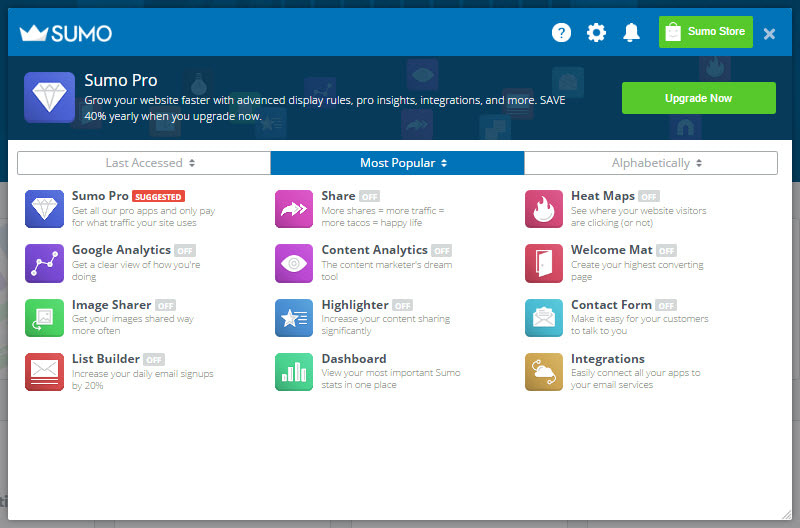Click the Sumo Pro title link
Screen dimensions: 800x528
[x=100, y=196]
